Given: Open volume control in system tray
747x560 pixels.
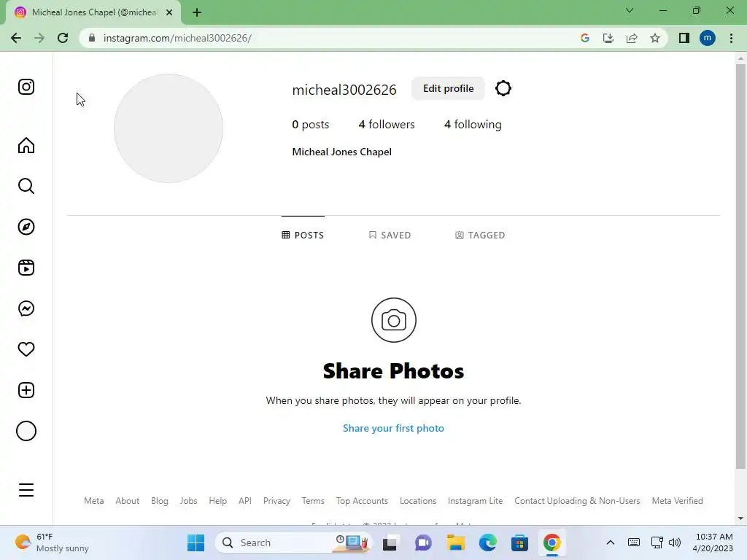Looking at the screenshot, I should point(675,542).
